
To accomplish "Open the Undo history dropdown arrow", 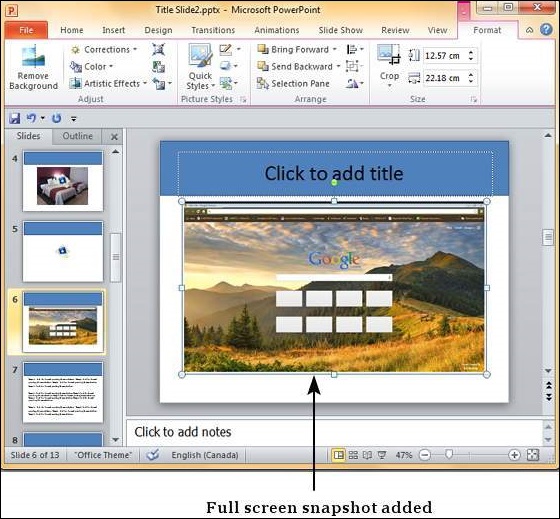I will (42, 118).
